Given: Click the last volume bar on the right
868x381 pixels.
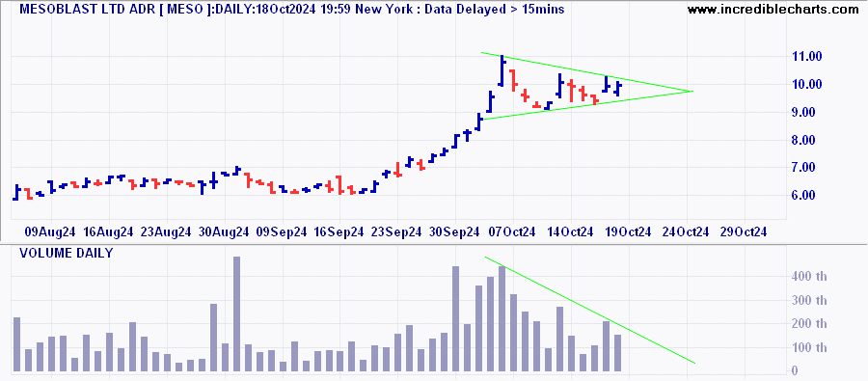Looking at the screenshot, I should tap(618, 353).
